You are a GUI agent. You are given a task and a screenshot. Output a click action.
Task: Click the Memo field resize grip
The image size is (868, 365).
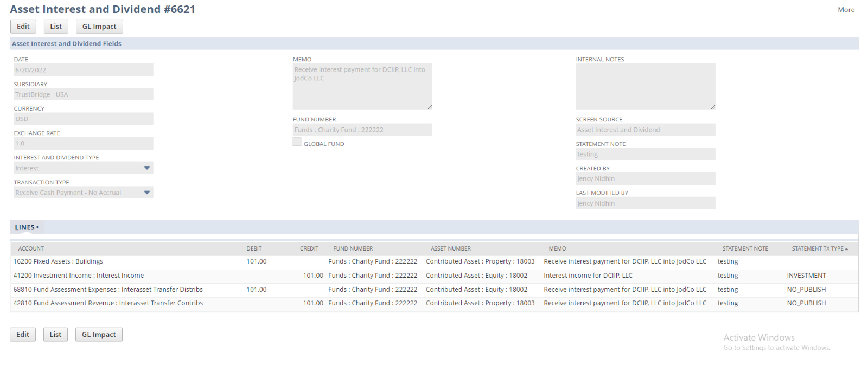430,107
